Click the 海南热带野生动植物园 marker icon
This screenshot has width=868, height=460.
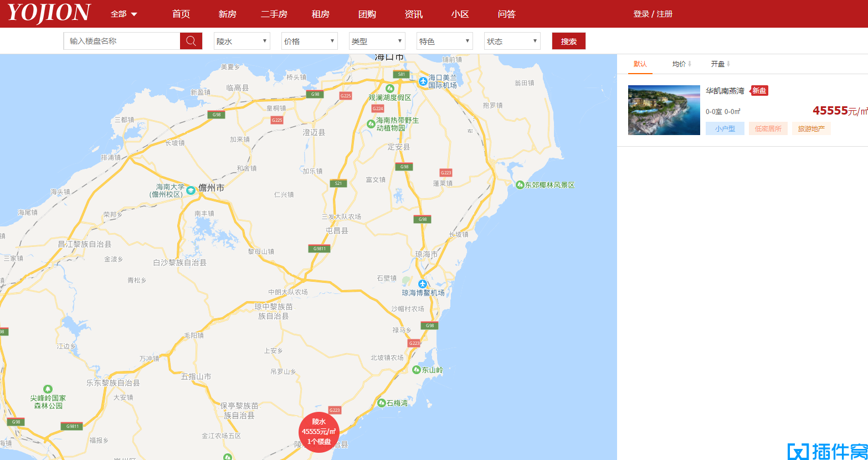click(x=371, y=123)
